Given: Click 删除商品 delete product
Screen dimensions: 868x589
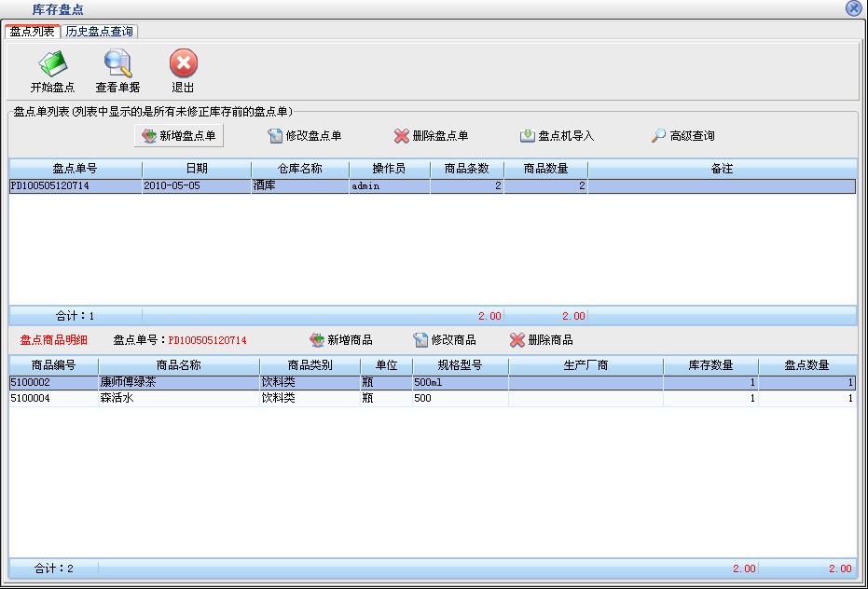Looking at the screenshot, I should 541,340.
